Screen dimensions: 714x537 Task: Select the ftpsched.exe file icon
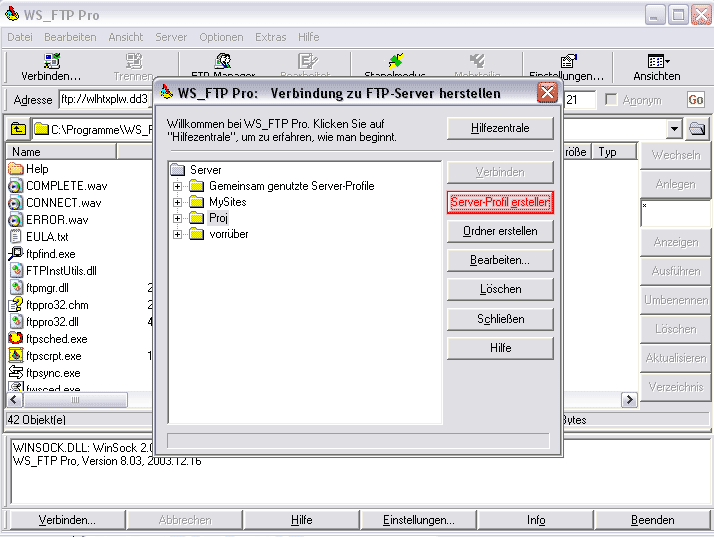15,338
